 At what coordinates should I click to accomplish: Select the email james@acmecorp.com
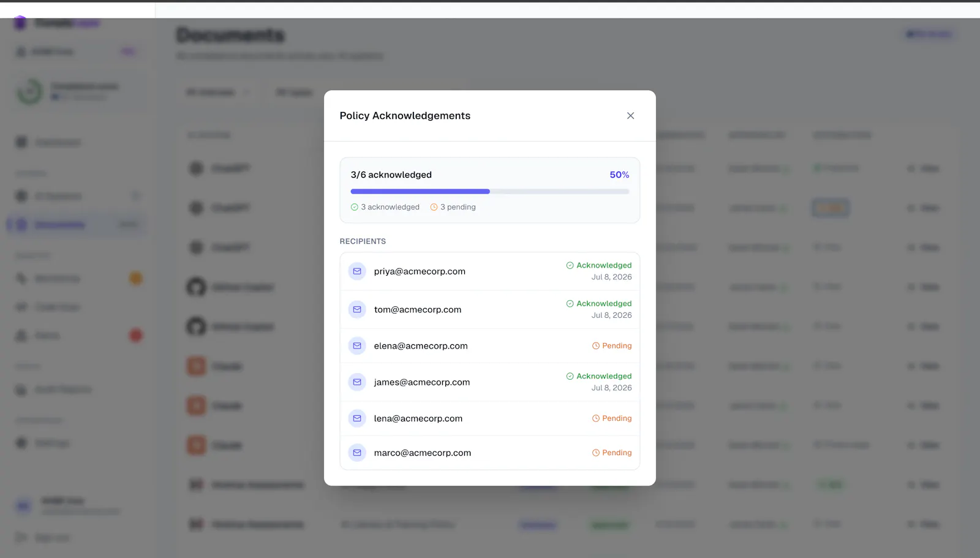422,382
